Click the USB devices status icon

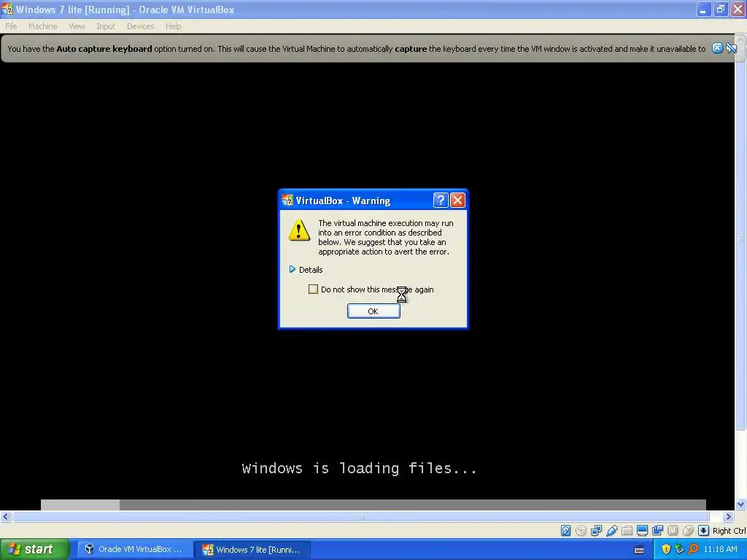pos(612,531)
